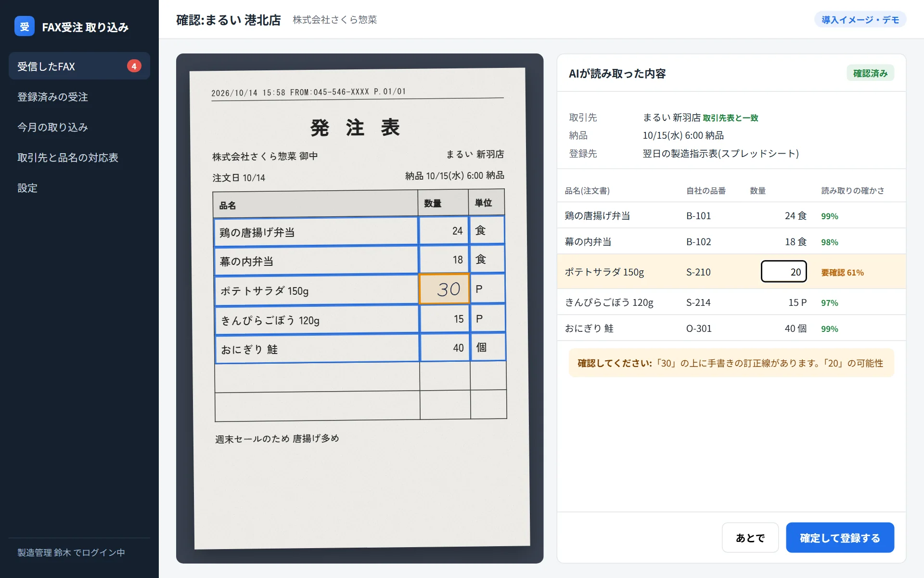Viewport: 924px width, 578px height.
Task: Click 読み取りの確かさ column header
Action: [x=852, y=191]
